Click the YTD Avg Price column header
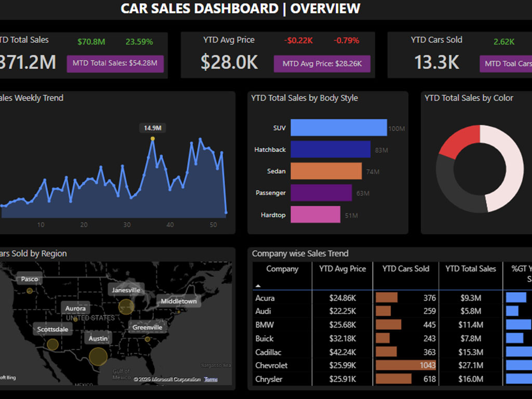 342,269
